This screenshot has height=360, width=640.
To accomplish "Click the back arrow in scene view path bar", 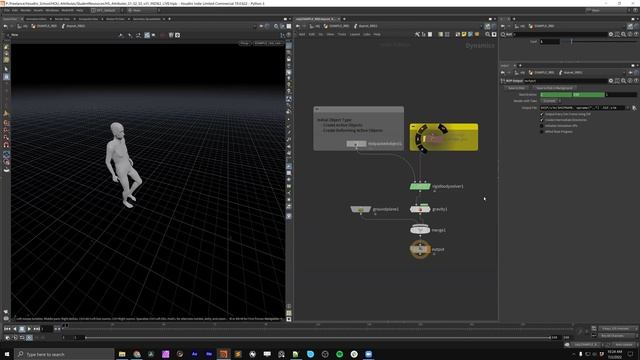I will (5, 26).
